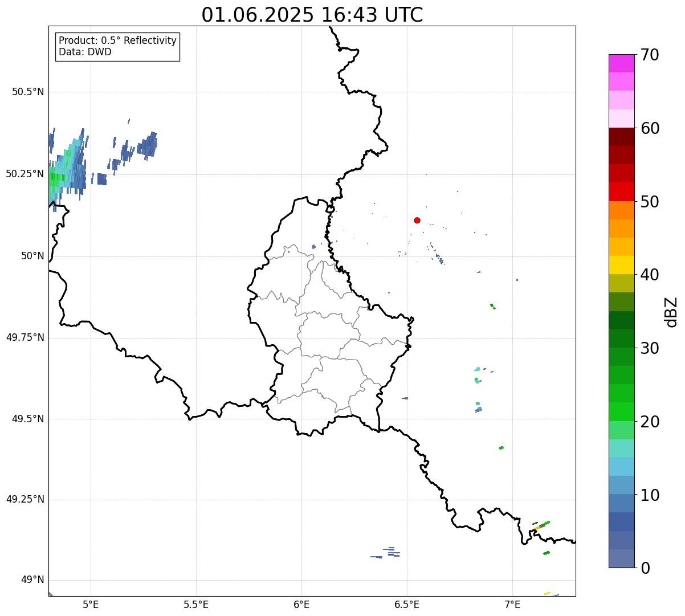Click the 6°E longitude label

(301, 604)
